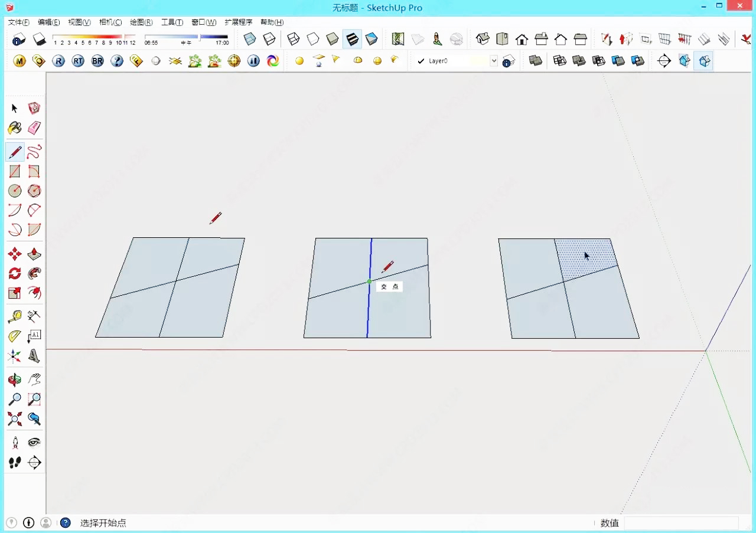The height and width of the screenshot is (533, 756).
Task: Select the Push/Pull tool
Action: (34, 254)
